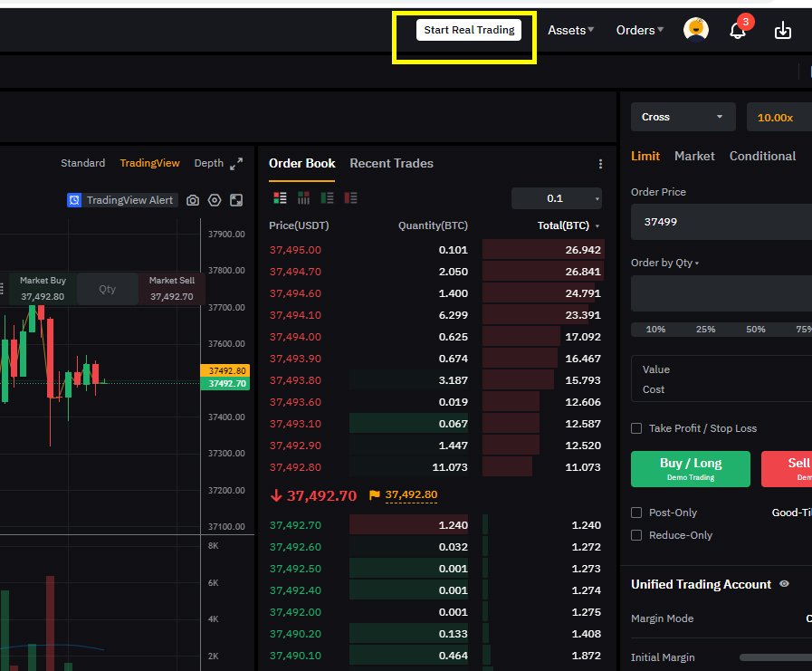
Task: Click the download app icon
Action: 782,31
